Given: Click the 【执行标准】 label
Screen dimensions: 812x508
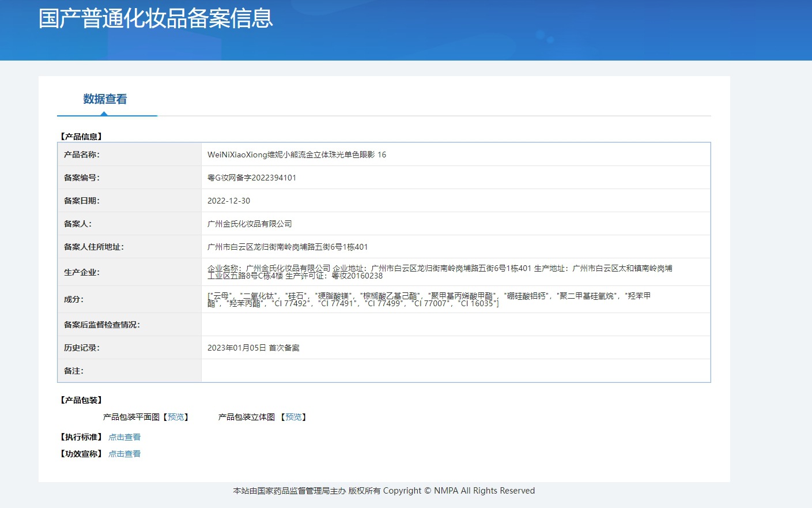Looking at the screenshot, I should coord(81,437).
